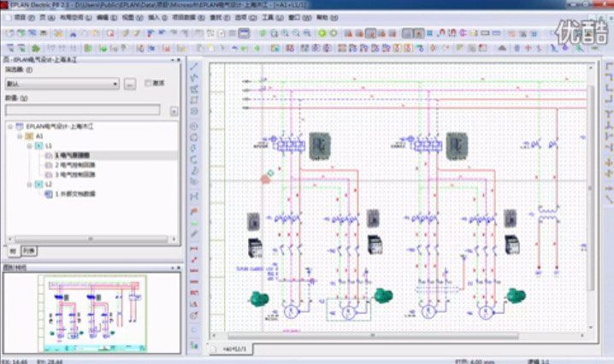
Task: Select the Line drawing tool
Action: click(x=194, y=67)
